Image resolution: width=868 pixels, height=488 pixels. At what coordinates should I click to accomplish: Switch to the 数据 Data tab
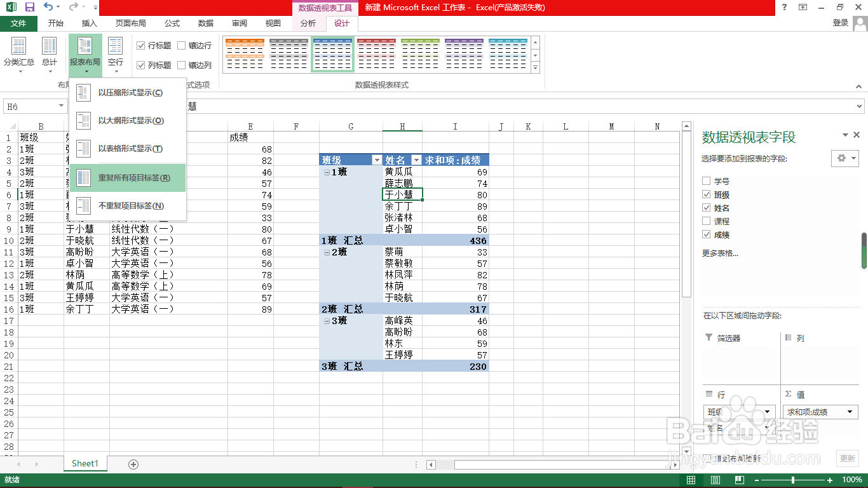[x=206, y=24]
